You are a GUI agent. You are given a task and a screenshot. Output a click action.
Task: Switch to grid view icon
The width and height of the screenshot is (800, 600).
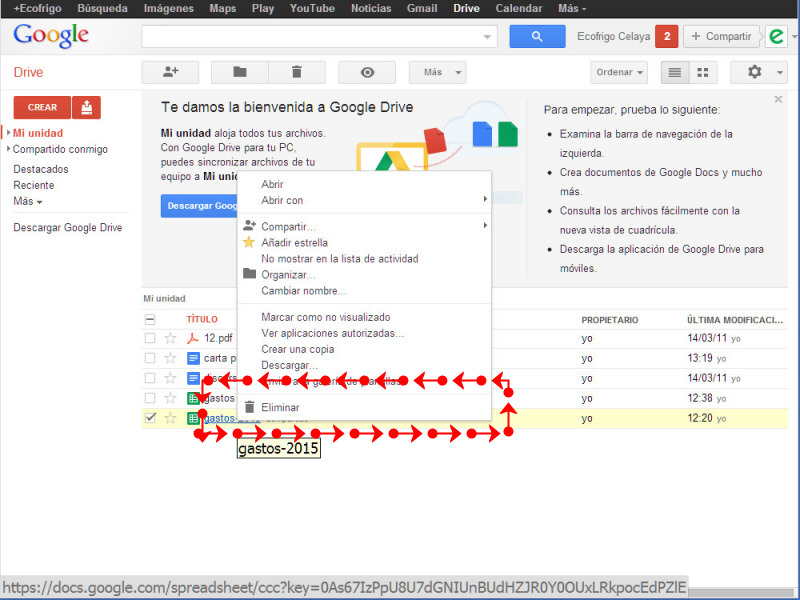703,72
